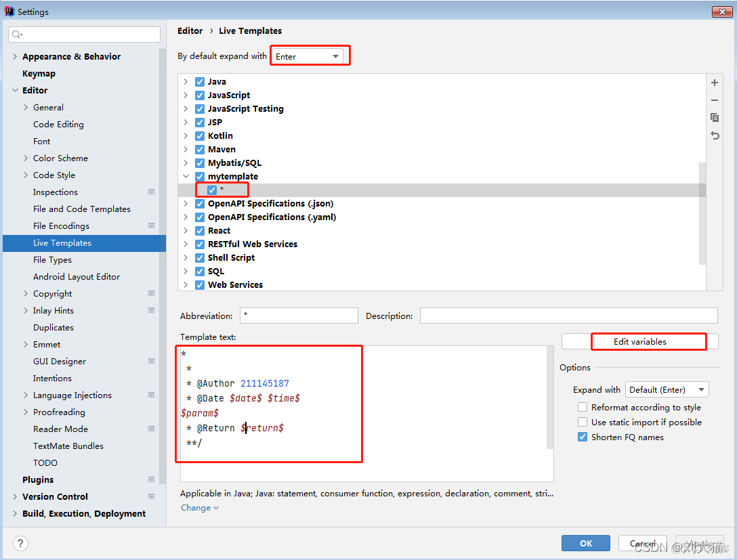The width and height of the screenshot is (737, 560).
Task: Collapse the mytemplate group
Action: (186, 177)
